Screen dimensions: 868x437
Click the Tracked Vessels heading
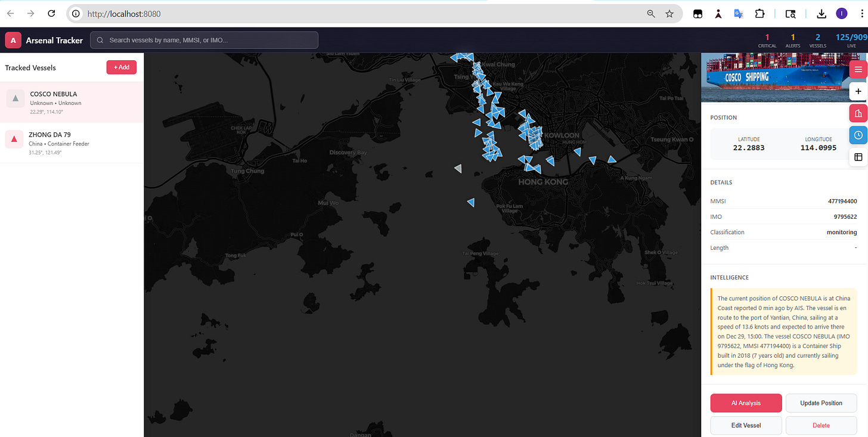[x=30, y=68]
